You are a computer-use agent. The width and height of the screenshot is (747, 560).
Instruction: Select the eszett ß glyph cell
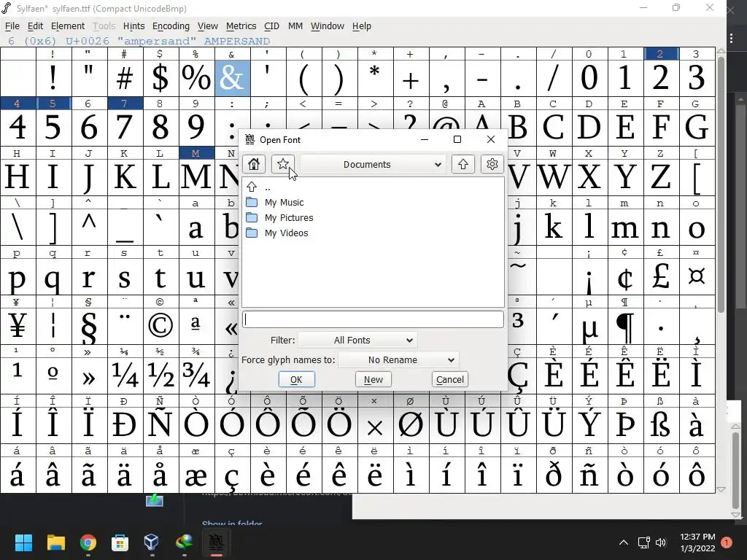[x=661, y=425]
